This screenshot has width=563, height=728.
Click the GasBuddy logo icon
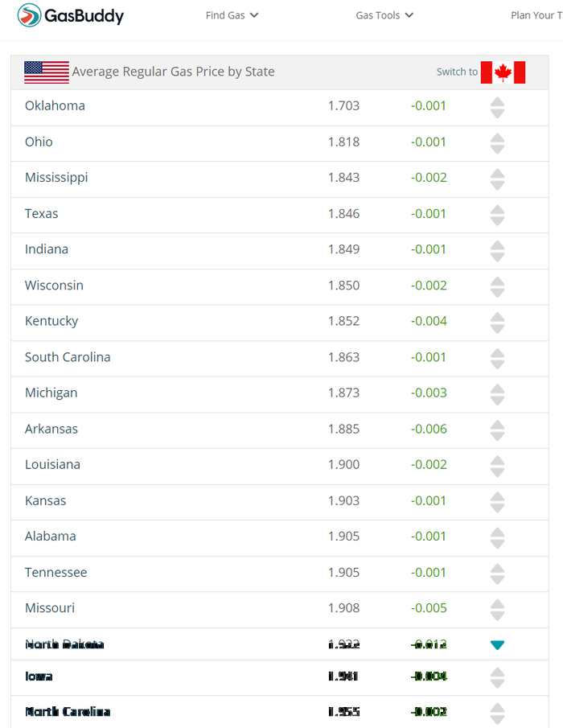(x=30, y=14)
